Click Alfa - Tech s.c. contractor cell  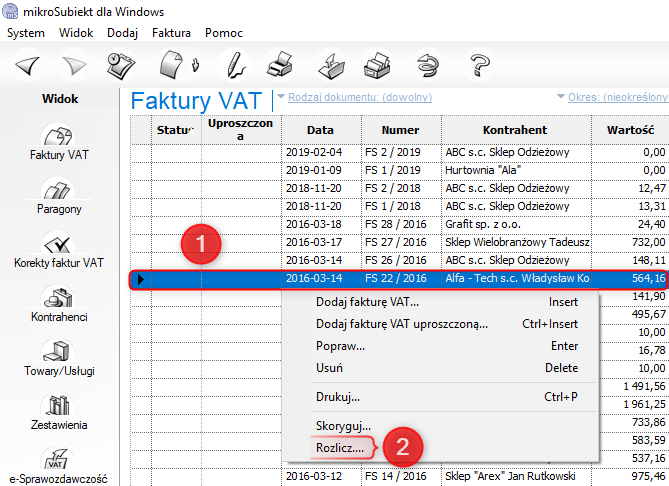coord(516,279)
